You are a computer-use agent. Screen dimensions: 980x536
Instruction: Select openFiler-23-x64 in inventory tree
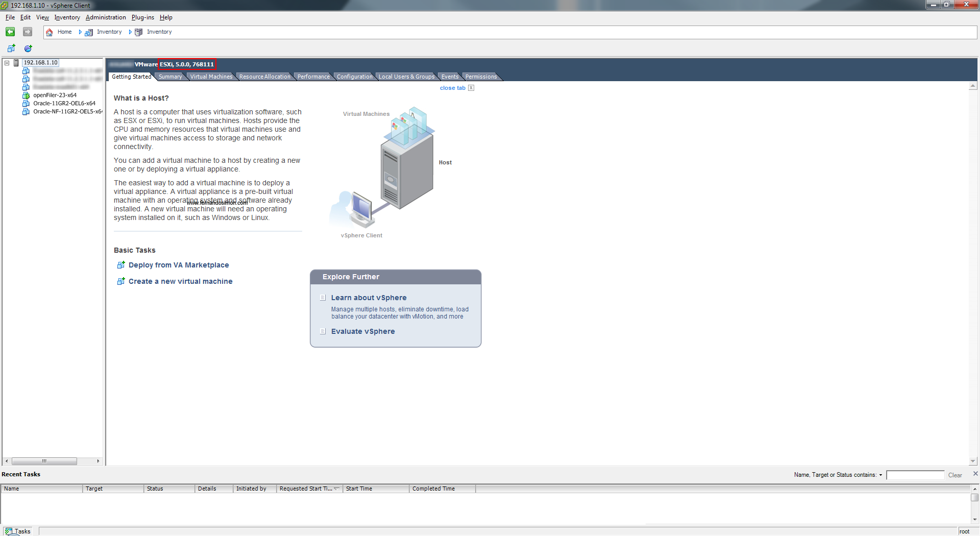(x=55, y=95)
